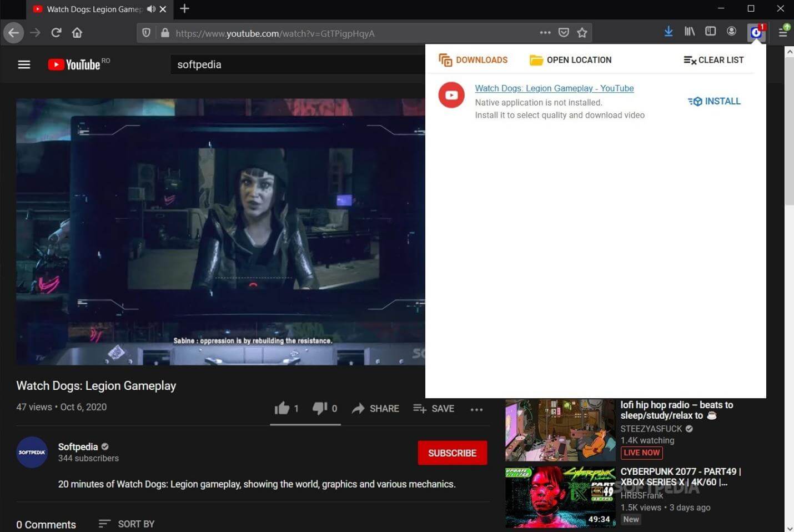Click the STEEZYASFUCK channel name

click(651, 429)
